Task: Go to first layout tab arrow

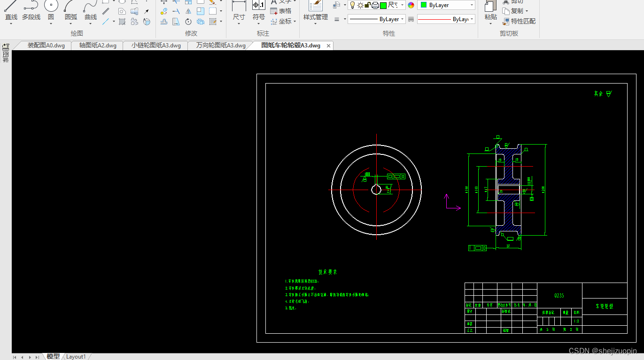Action: point(15,357)
